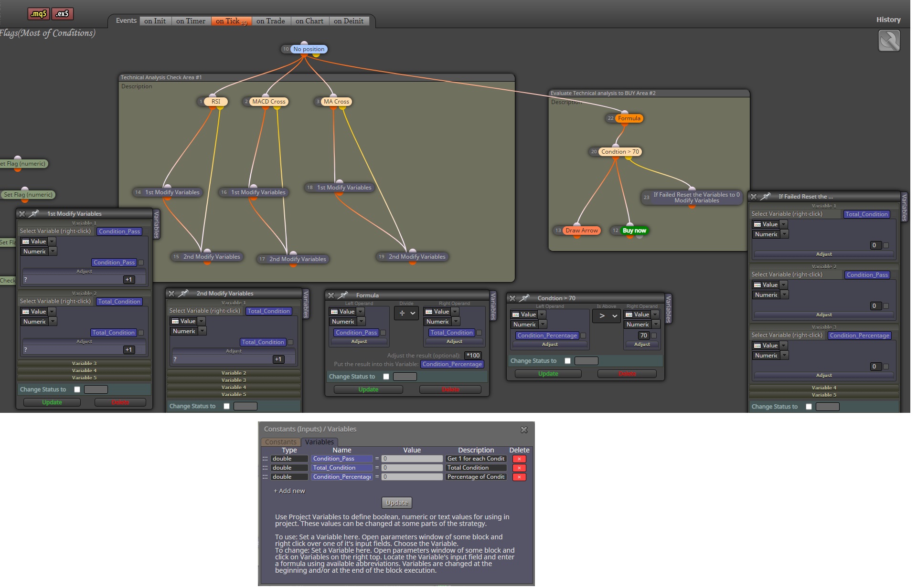
Task: Switch to the on Trade event tab
Action: (270, 21)
